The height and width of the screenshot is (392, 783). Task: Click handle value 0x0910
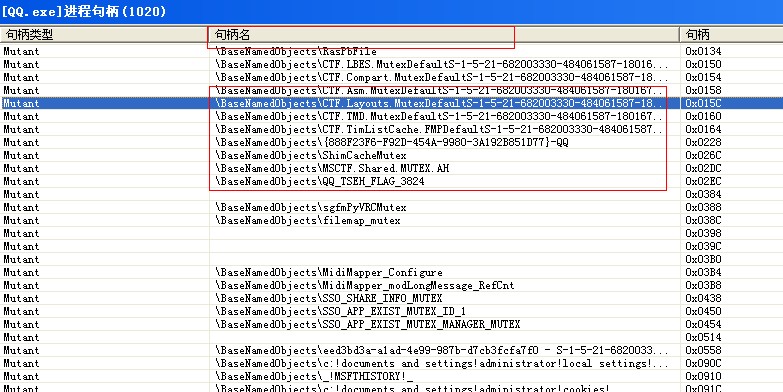click(x=703, y=376)
